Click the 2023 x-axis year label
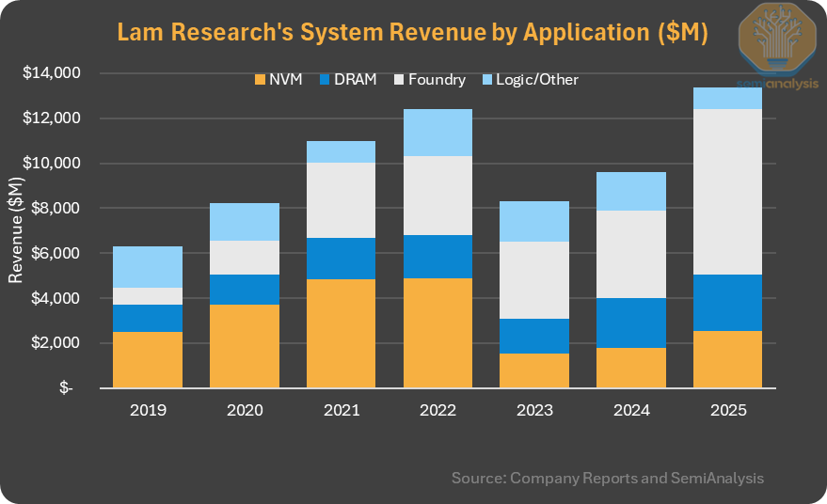The height and width of the screenshot is (504, 827). (x=534, y=410)
